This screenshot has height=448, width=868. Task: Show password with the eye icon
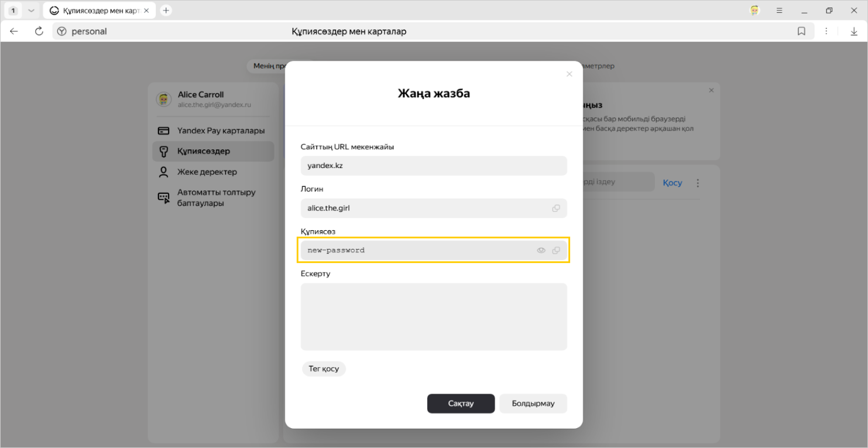[541, 251]
